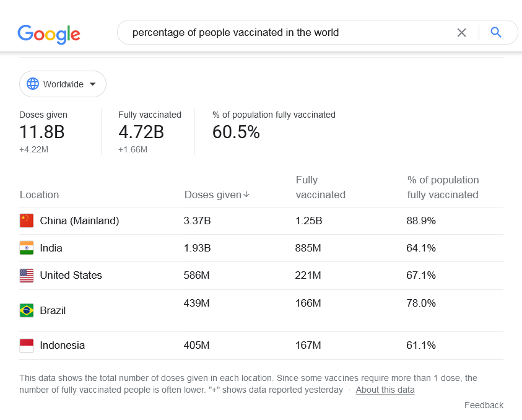Image resolution: width=522 pixels, height=420 pixels.
Task: Click the % of population fully vaccinated header
Action: [x=443, y=187]
